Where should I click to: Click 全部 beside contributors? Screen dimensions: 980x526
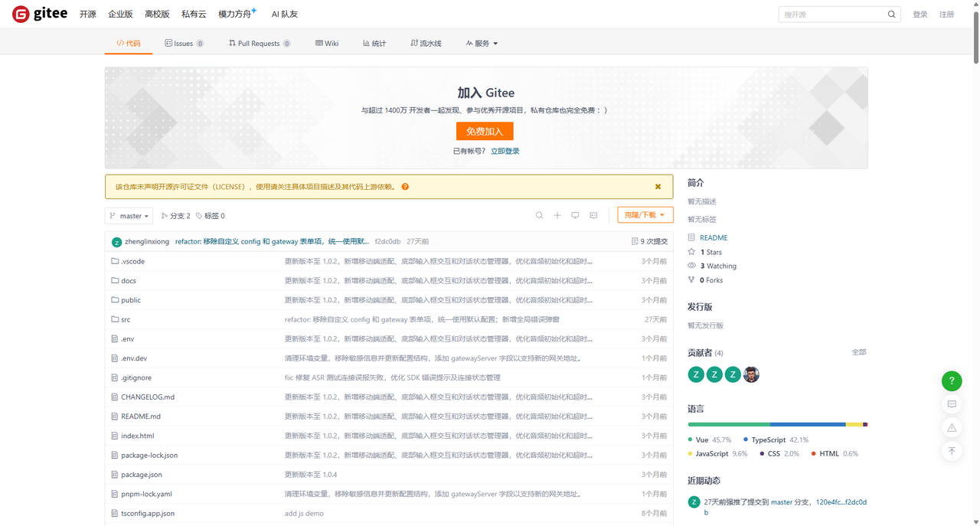(859, 352)
